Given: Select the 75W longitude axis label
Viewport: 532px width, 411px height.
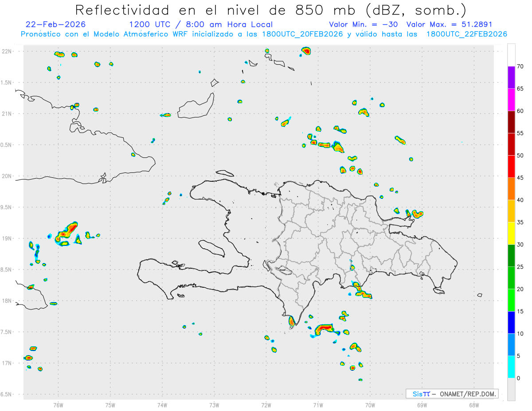Looking at the screenshot, I should pyautogui.click(x=110, y=405).
